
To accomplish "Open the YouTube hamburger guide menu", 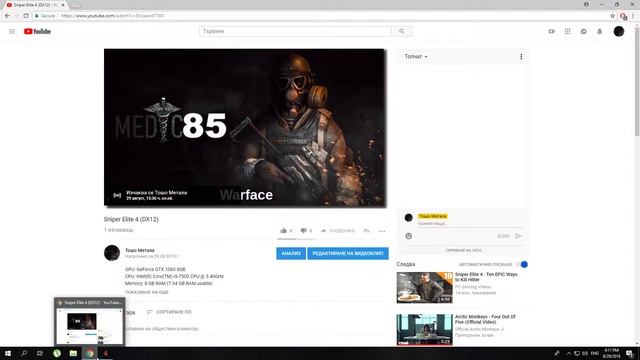I will [12, 31].
